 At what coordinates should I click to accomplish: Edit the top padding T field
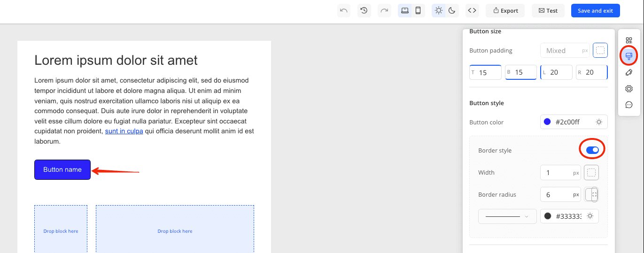pos(485,72)
